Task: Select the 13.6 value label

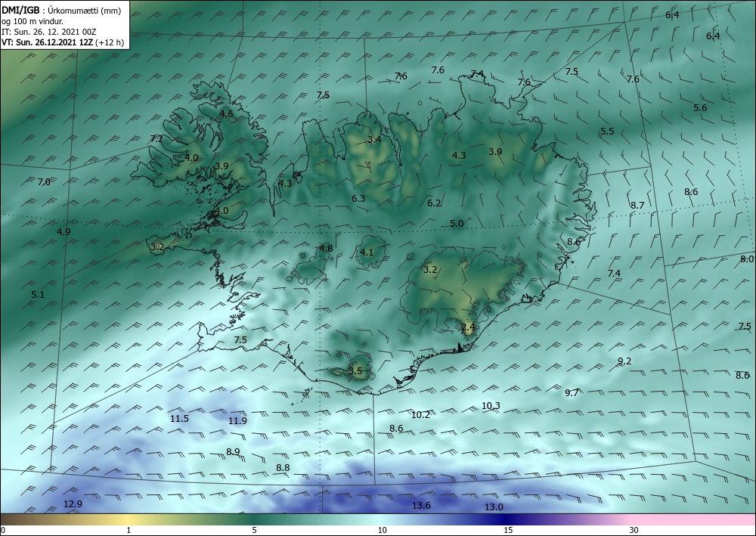Action: 421,505
